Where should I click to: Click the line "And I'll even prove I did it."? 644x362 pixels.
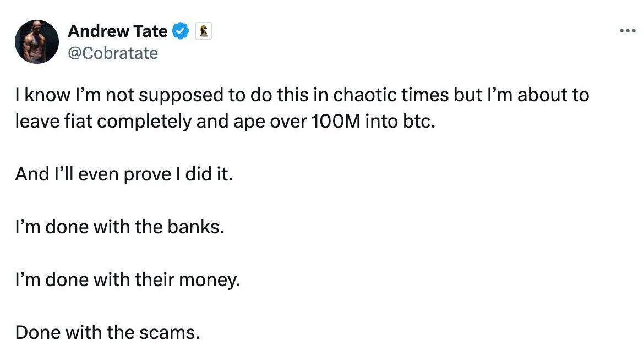[124, 174]
